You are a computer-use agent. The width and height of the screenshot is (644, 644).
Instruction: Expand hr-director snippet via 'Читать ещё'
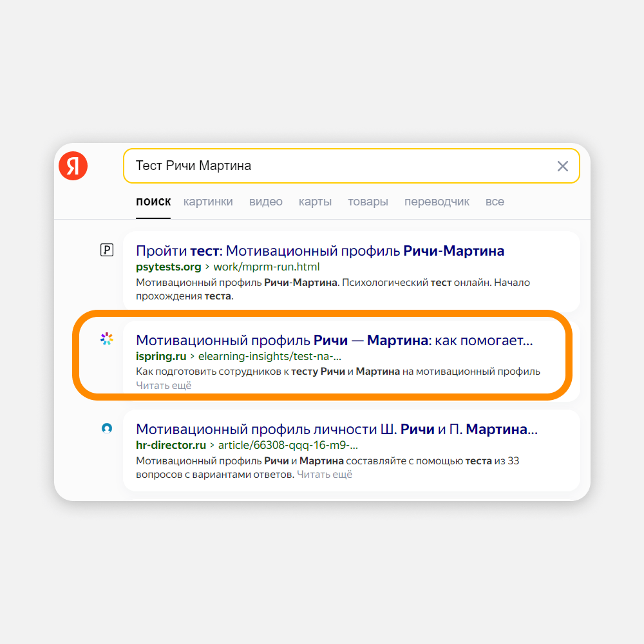[x=325, y=475]
